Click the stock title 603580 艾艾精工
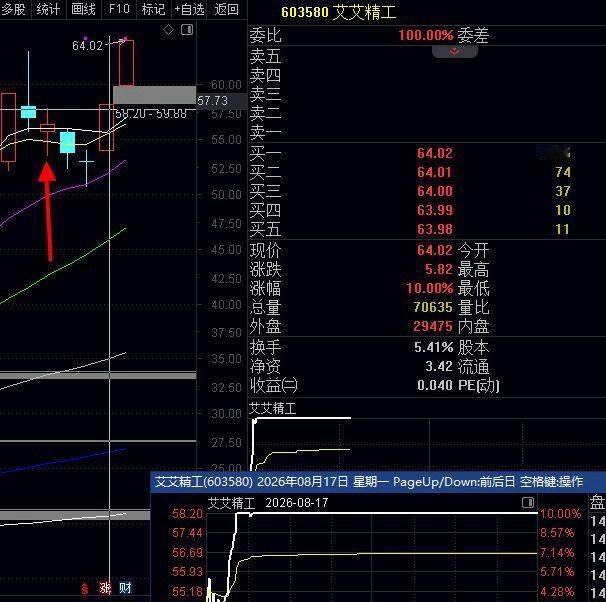606x602 pixels. [339, 12]
